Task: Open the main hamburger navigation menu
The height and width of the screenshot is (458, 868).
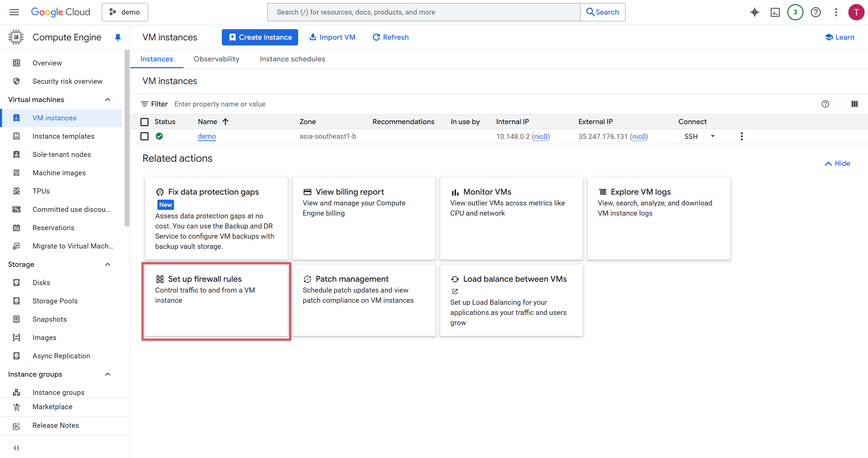Action: [14, 12]
